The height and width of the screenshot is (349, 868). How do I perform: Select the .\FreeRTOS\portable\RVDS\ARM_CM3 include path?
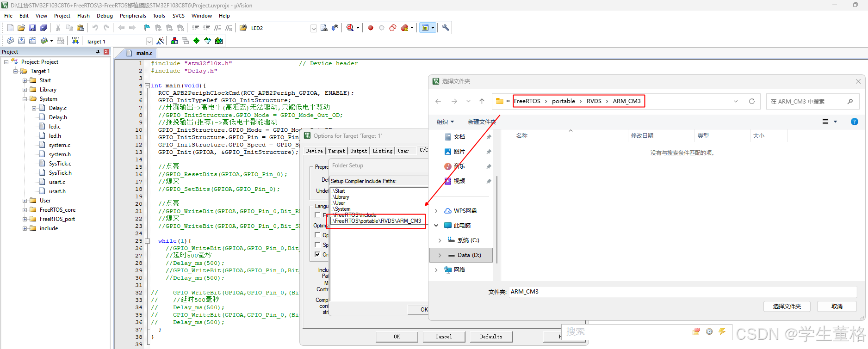(378, 221)
